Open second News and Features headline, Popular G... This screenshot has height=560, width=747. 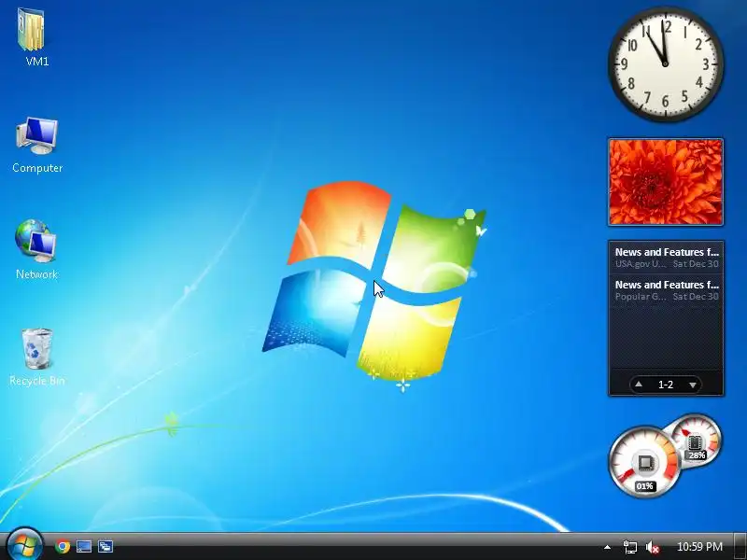pos(666,290)
